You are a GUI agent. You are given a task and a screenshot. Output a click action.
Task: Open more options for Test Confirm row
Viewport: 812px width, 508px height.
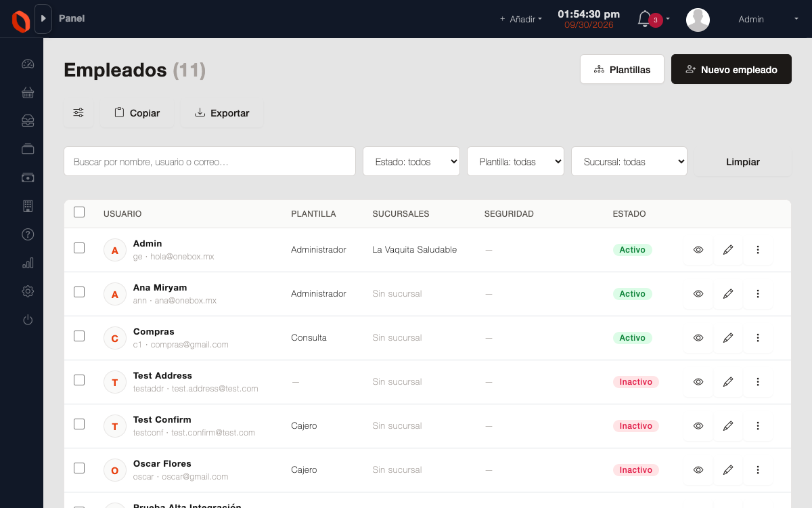[x=758, y=426]
